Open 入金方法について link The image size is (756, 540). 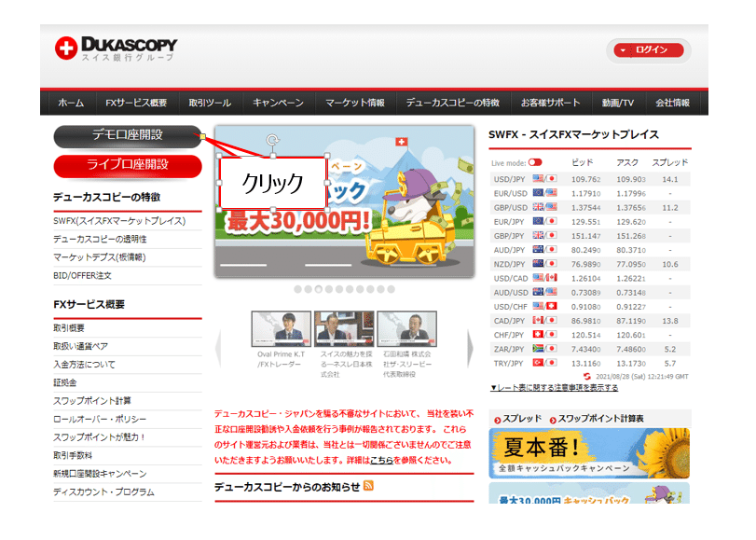pos(85,365)
